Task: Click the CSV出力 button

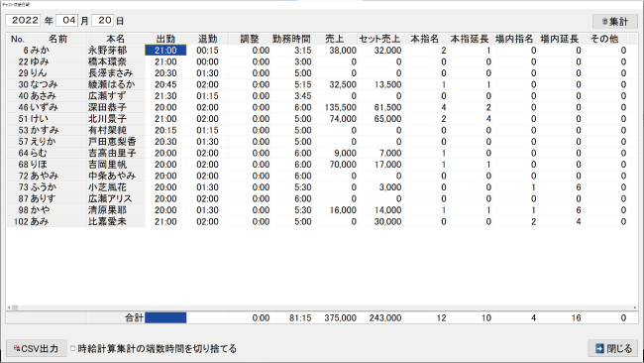Action: [36, 348]
